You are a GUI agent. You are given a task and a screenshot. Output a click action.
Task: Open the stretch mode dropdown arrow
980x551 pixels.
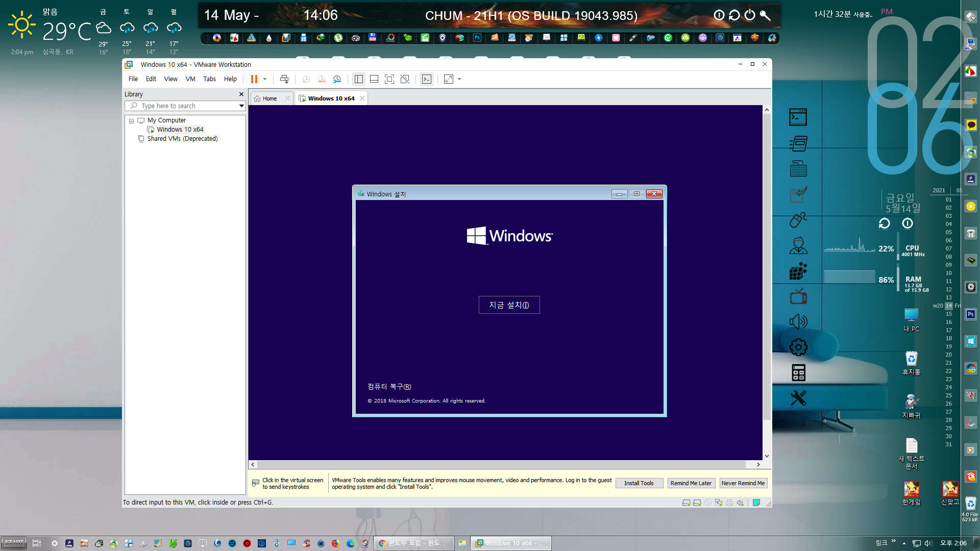pos(459,79)
